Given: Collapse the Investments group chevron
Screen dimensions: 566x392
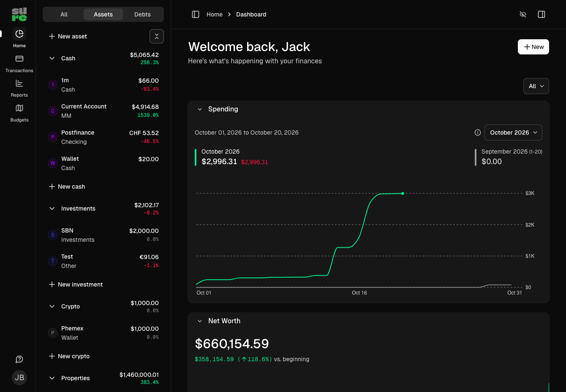Looking at the screenshot, I should pyautogui.click(x=52, y=208).
